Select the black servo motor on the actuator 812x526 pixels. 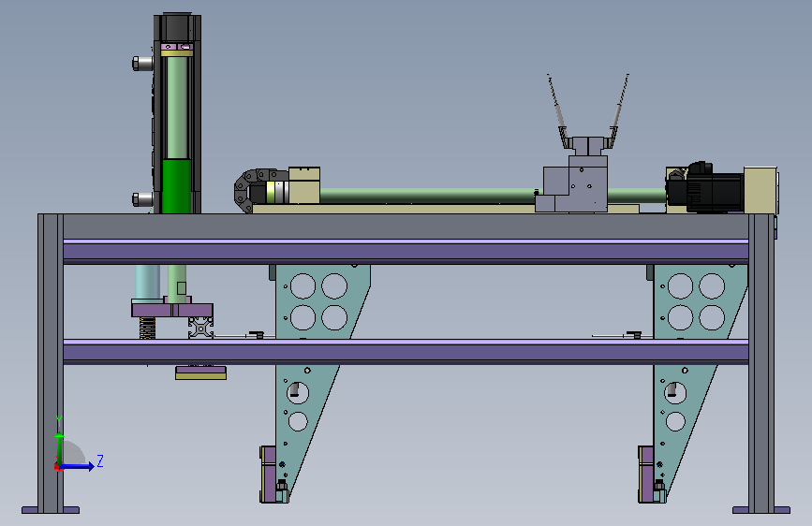[705, 187]
